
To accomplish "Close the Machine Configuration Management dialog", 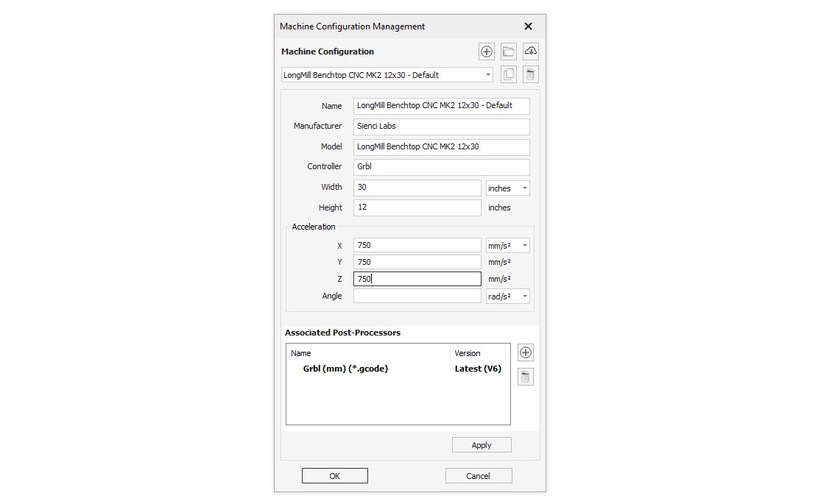I will click(528, 26).
